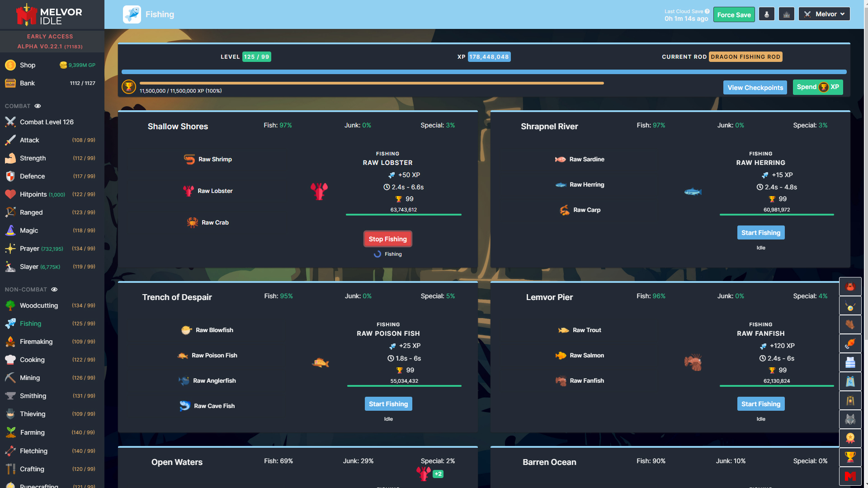Expand the Open Waters fishing area
Image resolution: width=868 pixels, height=488 pixels.
[x=176, y=460]
